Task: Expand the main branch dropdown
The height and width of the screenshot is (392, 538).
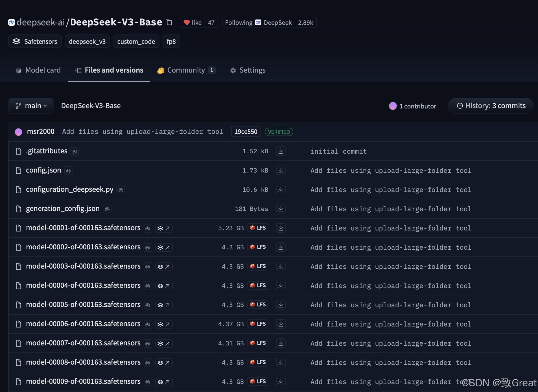Action: (x=31, y=106)
